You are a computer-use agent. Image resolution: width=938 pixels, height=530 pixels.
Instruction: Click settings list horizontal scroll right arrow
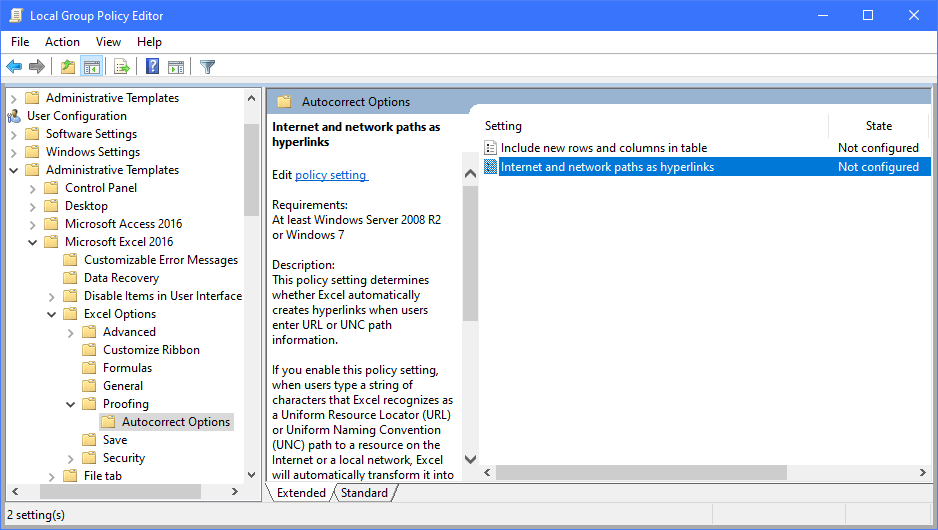[922, 473]
